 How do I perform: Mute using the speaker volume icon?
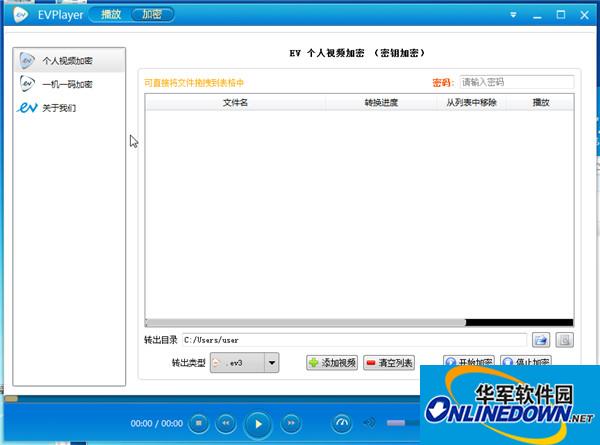coord(370,423)
